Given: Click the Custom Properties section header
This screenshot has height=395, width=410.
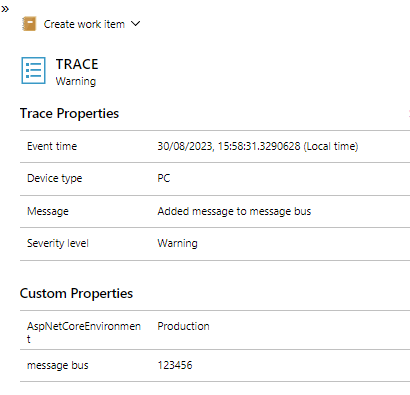Looking at the screenshot, I should (x=76, y=293).
